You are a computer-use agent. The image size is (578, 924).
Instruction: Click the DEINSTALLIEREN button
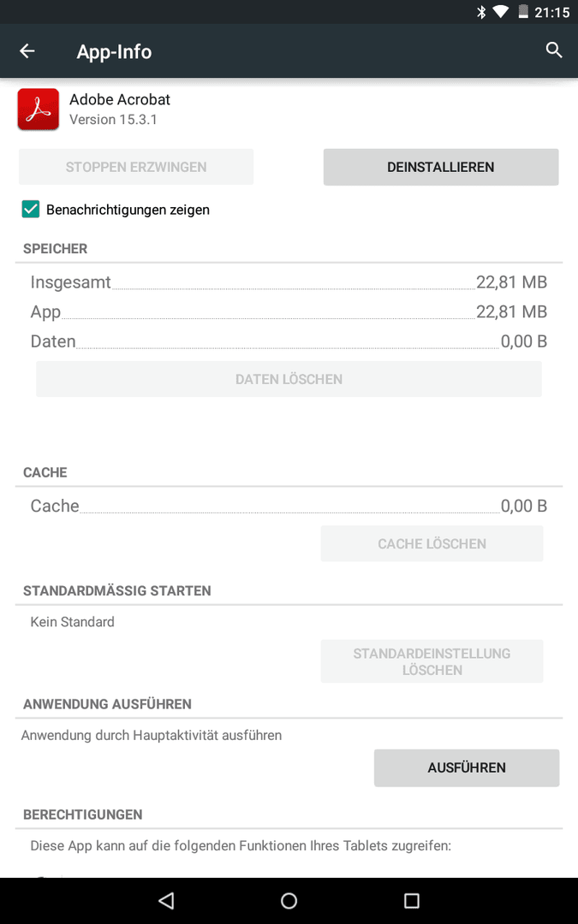pyautogui.click(x=441, y=168)
